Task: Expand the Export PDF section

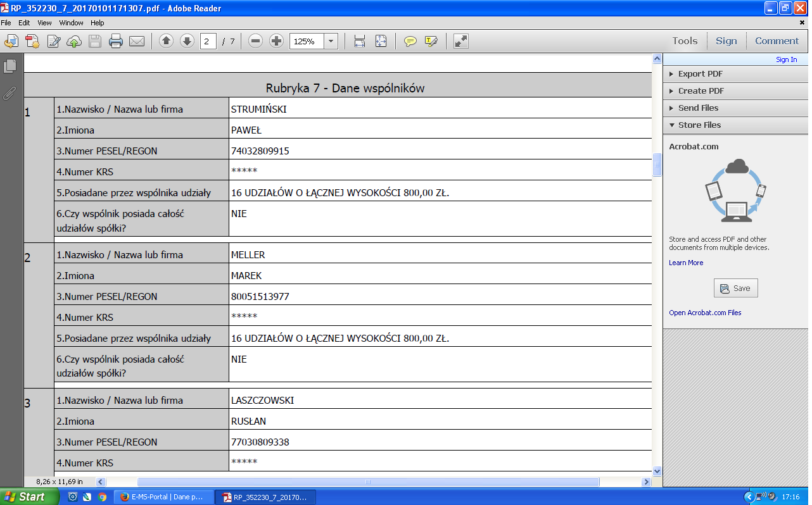Action: (x=700, y=73)
